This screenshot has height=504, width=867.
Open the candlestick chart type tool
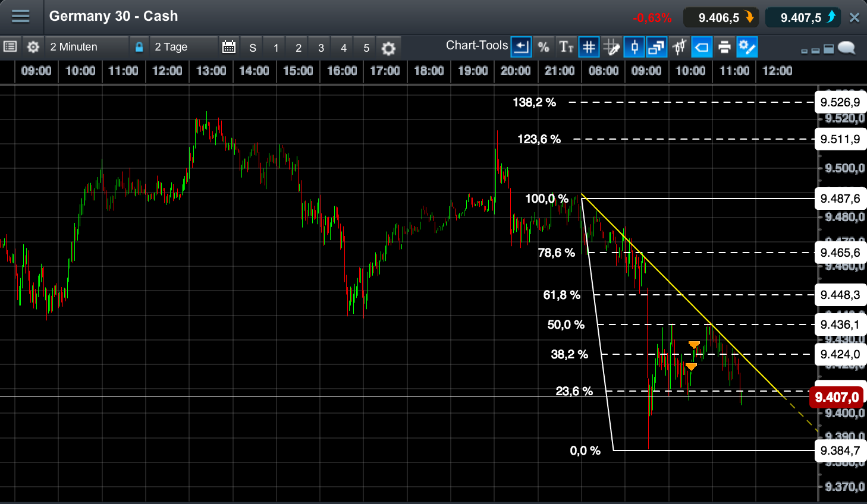coord(634,47)
